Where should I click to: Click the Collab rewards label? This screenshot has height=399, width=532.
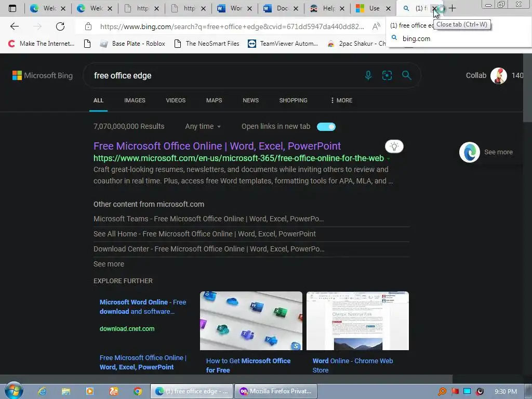pos(476,75)
